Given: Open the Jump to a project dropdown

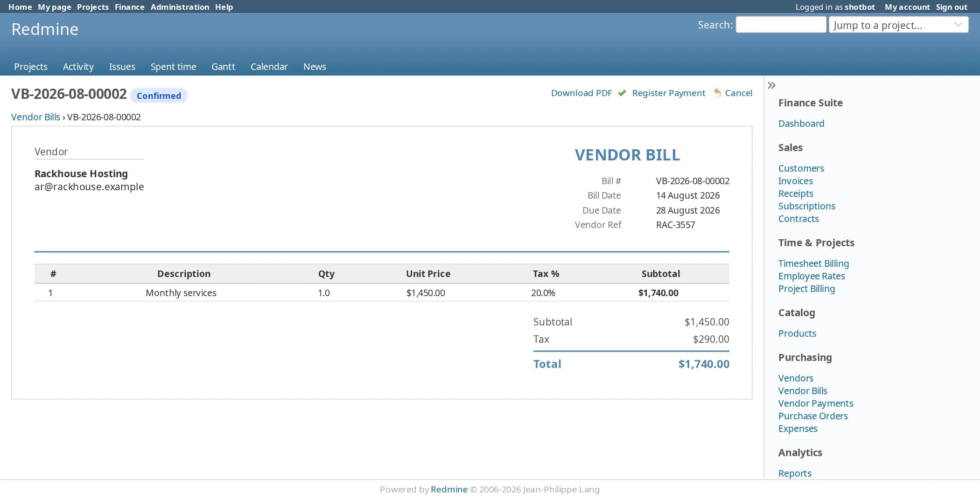Looking at the screenshot, I should [x=898, y=25].
